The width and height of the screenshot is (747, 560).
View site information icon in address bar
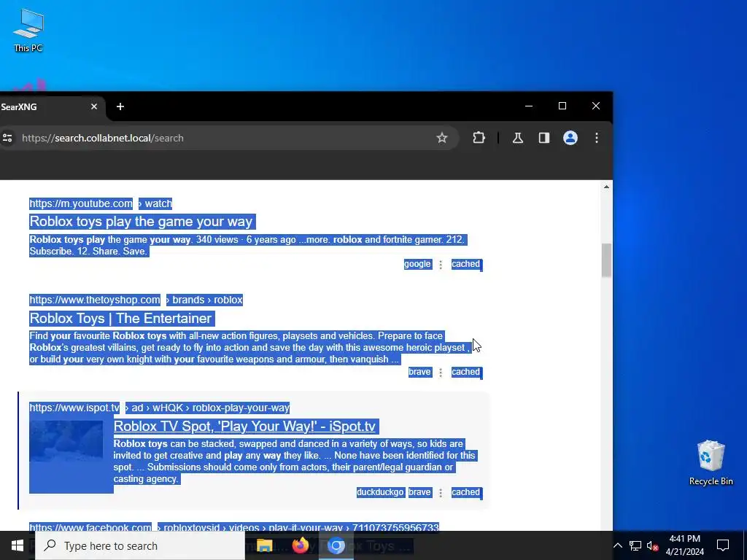[7, 138]
